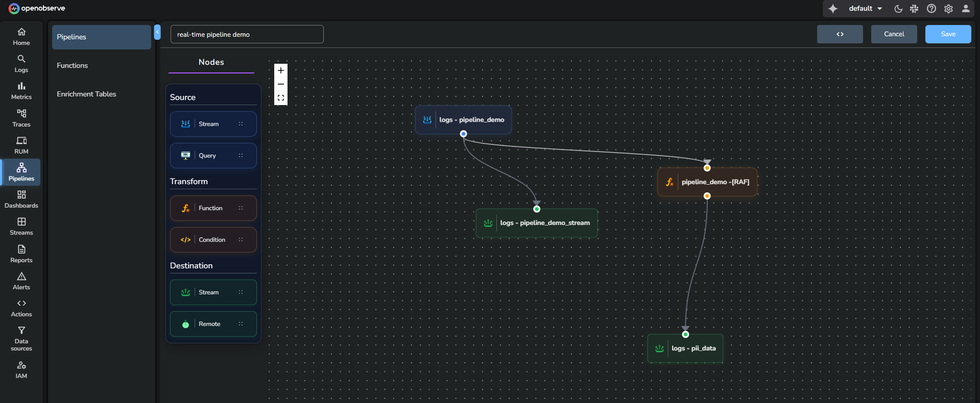Open the default organization dropdown

click(x=865, y=9)
